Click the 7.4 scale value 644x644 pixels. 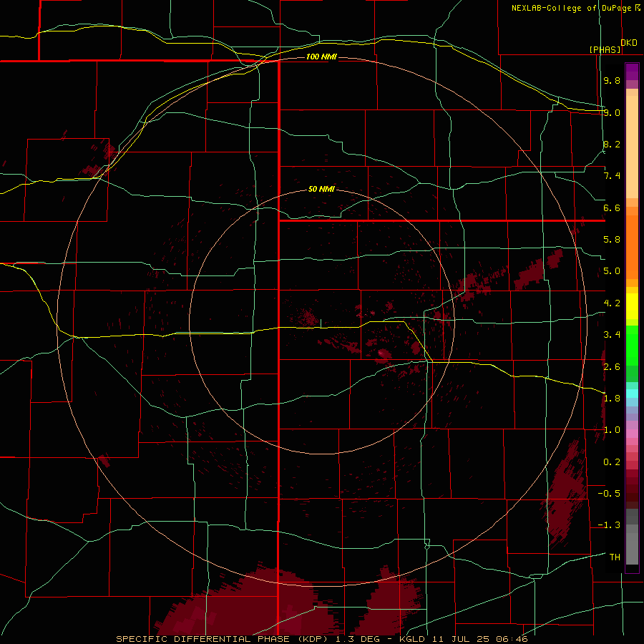coord(612,176)
